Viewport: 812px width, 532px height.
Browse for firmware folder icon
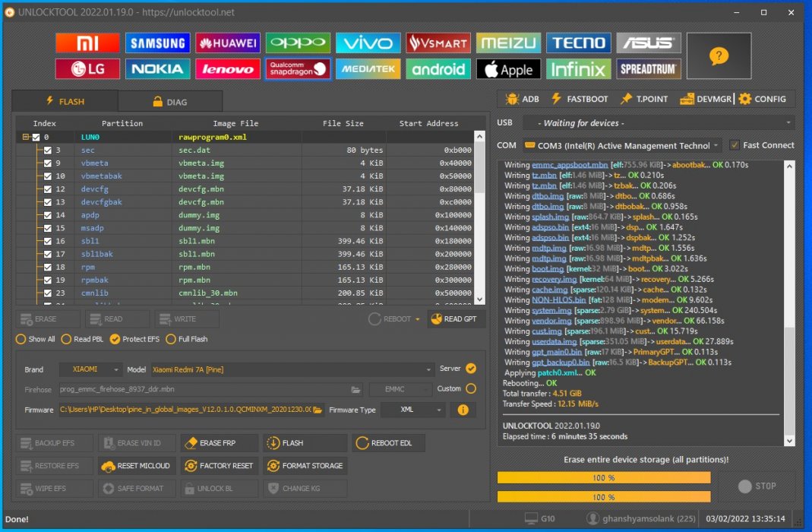318,410
